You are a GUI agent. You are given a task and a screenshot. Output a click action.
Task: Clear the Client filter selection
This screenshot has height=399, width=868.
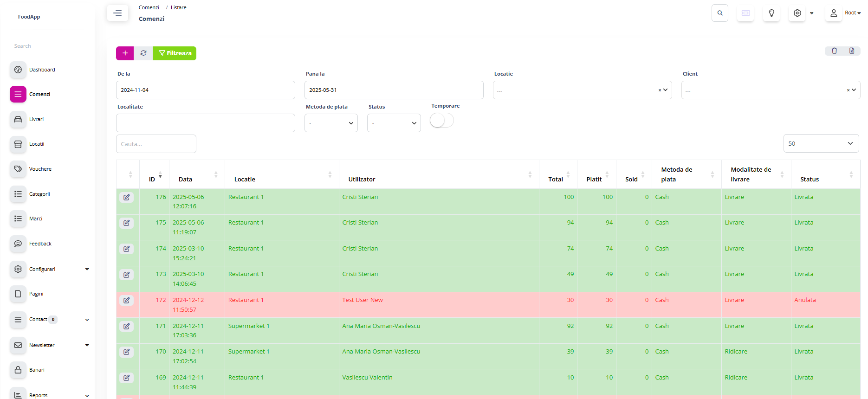848,90
